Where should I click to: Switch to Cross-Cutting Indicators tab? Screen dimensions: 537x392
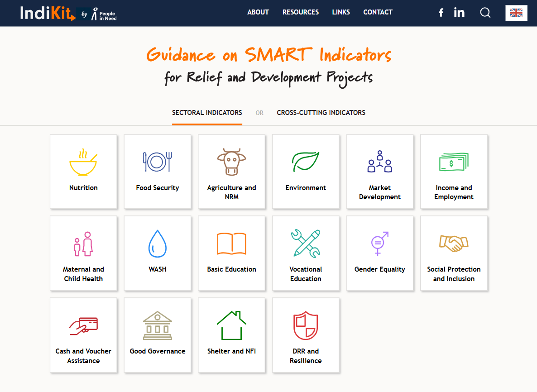click(321, 113)
